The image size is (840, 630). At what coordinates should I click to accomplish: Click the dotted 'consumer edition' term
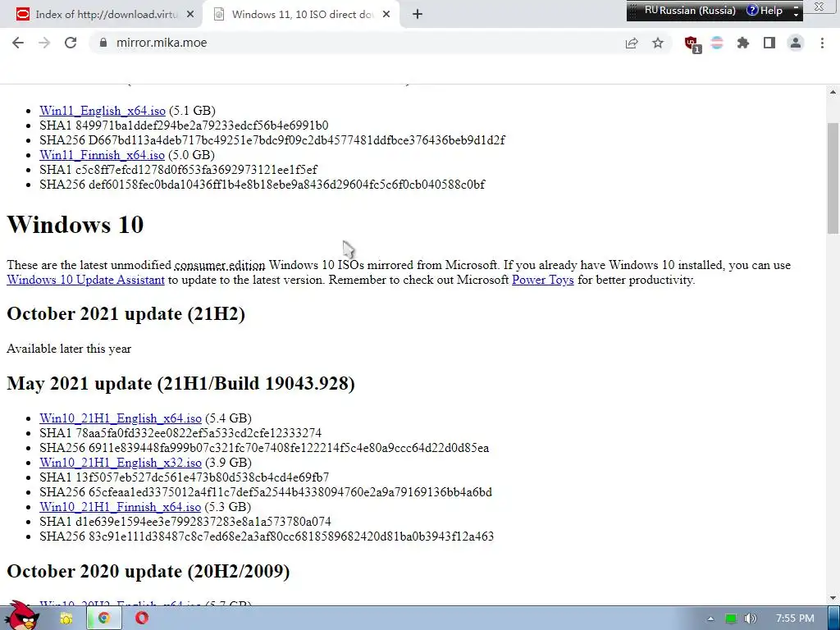tap(220, 265)
